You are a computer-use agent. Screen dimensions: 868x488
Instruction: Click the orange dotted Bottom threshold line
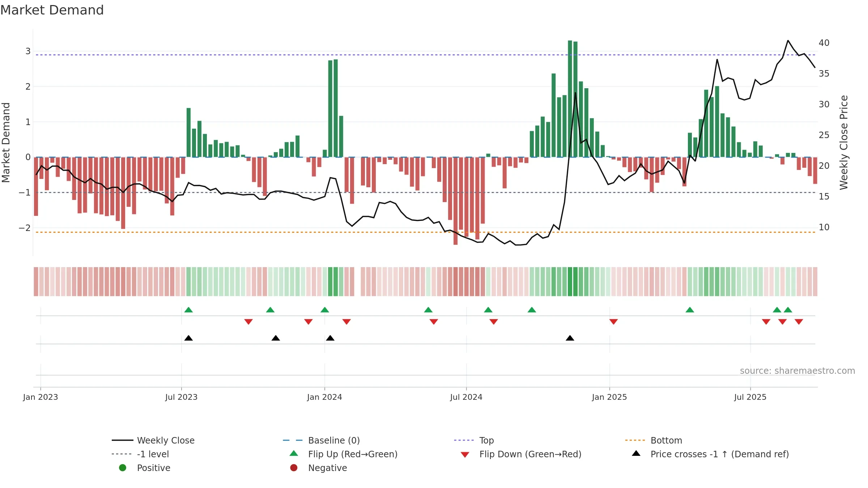[425, 232]
